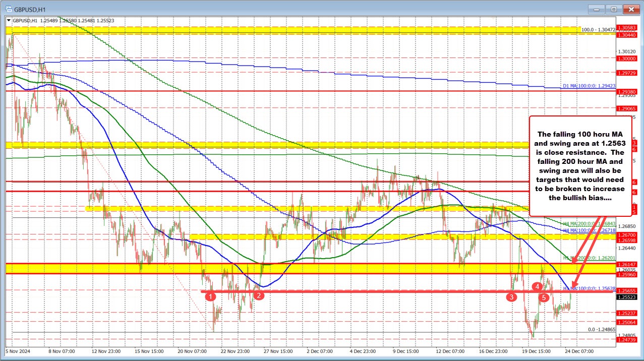
Task: Click circled marker 5 on the red line
Action: 544,297
